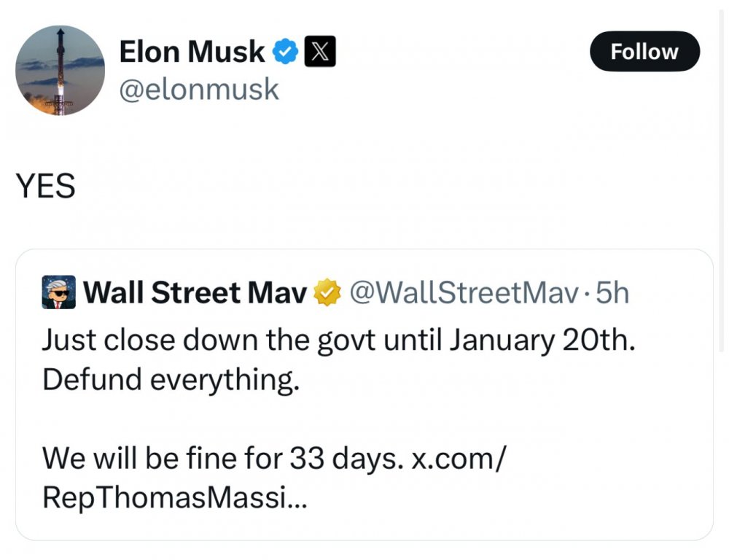The width and height of the screenshot is (729, 560).
Task: Open the Elon Musk display name
Action: [192, 51]
